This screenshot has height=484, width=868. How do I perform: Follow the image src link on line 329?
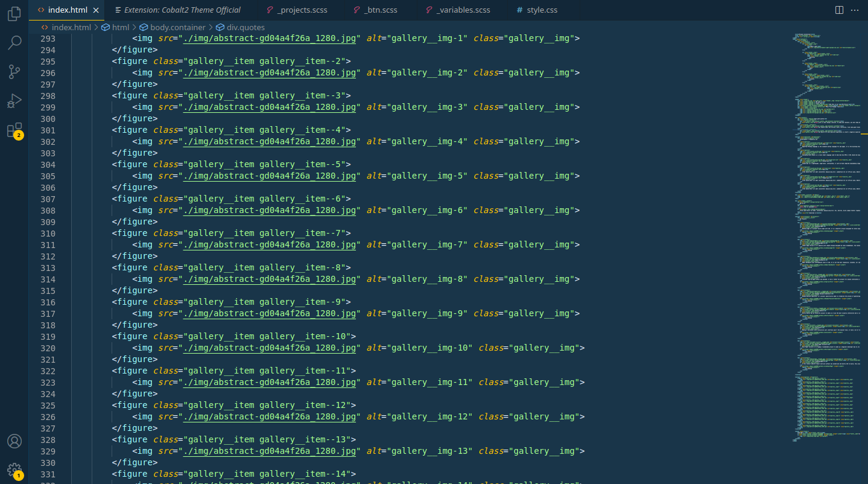click(x=270, y=451)
